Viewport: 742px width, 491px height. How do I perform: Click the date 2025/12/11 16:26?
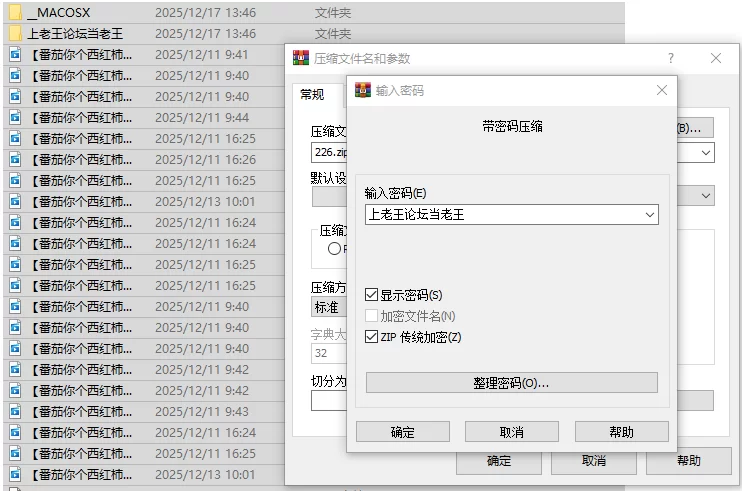pos(205,159)
